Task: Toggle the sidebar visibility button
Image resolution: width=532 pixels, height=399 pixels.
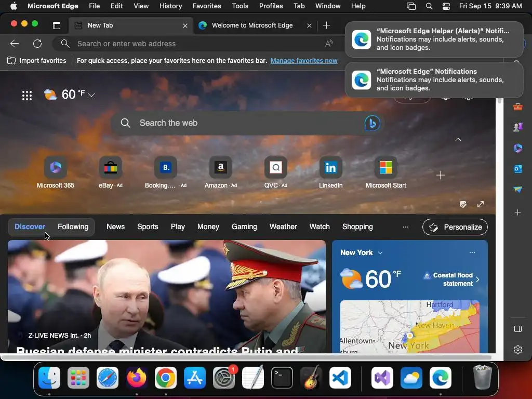Action: 518,329
